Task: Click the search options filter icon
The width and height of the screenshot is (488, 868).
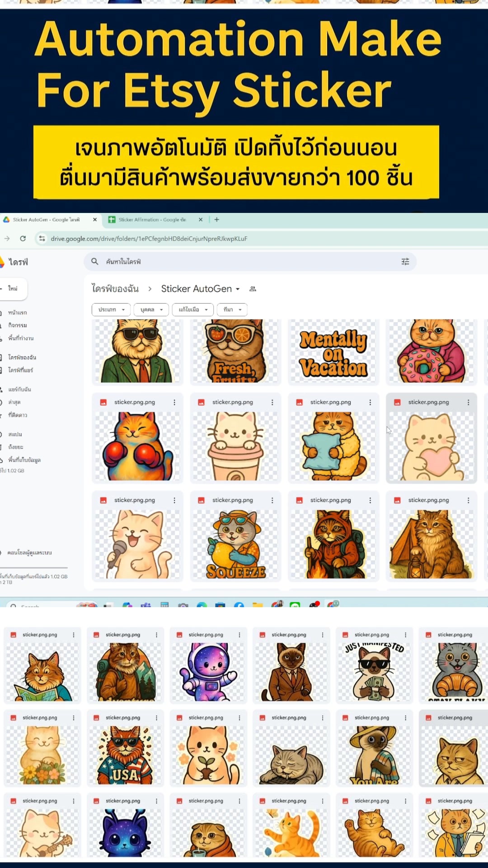Action: 405,262
